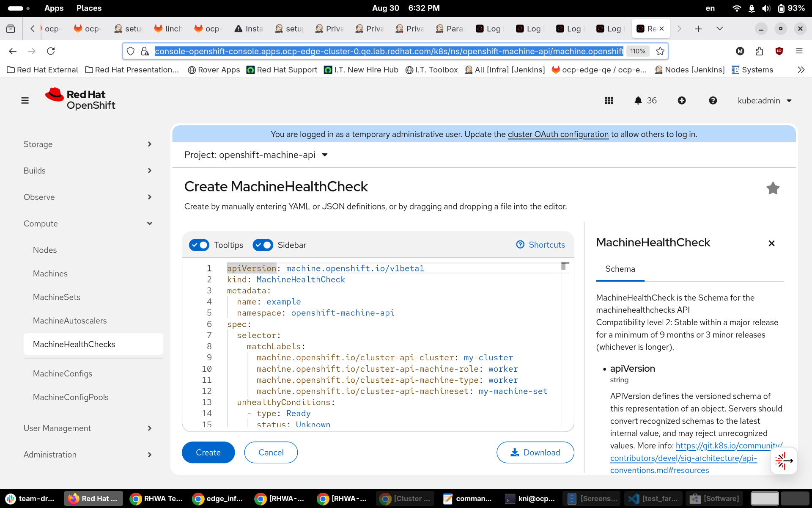Expand the Storage navigation section
The image size is (812, 508).
coord(88,144)
